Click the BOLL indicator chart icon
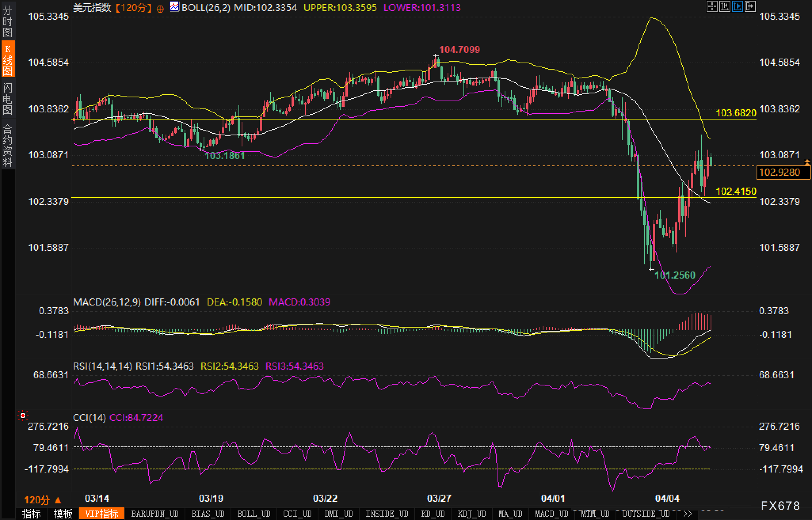The width and height of the screenshot is (812, 520). point(174,7)
